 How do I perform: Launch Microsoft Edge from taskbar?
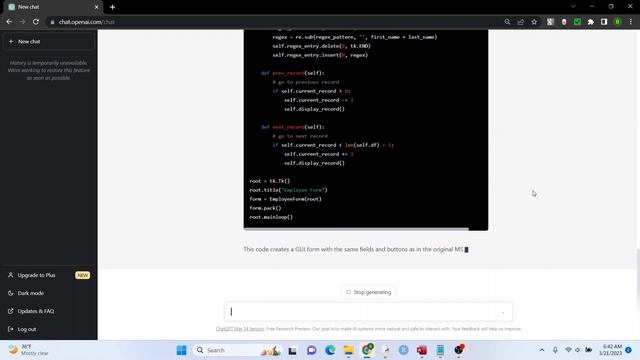pyautogui.click(x=330, y=350)
